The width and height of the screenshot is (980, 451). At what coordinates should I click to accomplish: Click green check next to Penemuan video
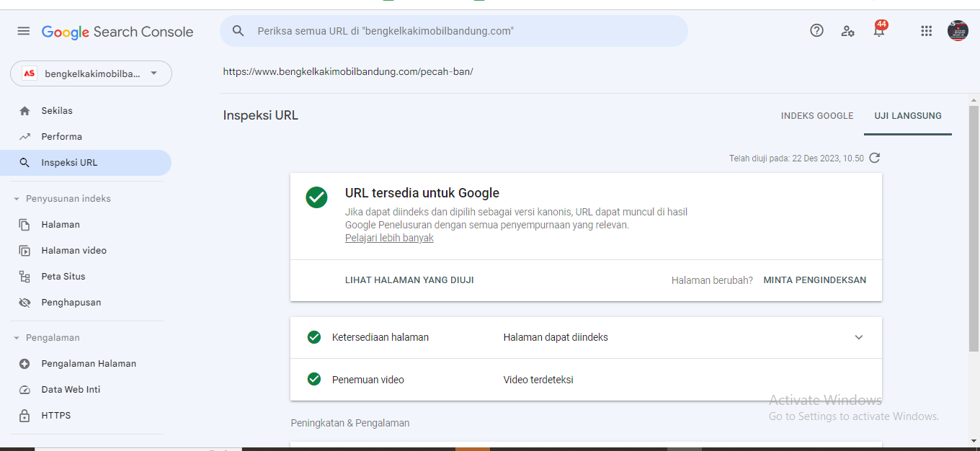tap(314, 379)
